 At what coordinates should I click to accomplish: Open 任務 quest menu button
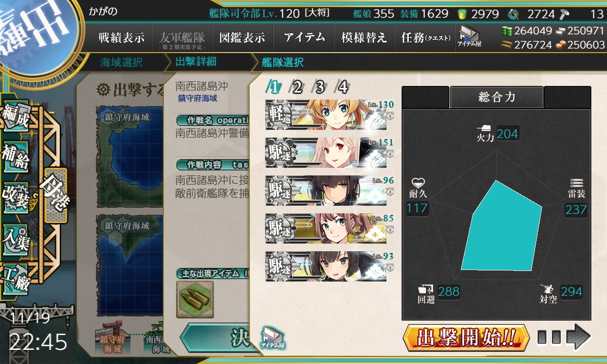pyautogui.click(x=425, y=37)
